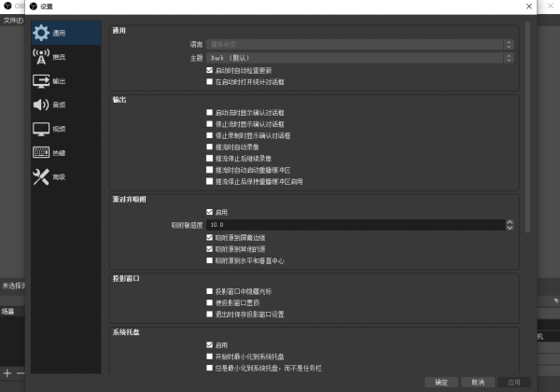Image resolution: width=560 pixels, height=392 pixels.
Task: Enable 推流时自动录像 checkbox
Action: tap(209, 147)
